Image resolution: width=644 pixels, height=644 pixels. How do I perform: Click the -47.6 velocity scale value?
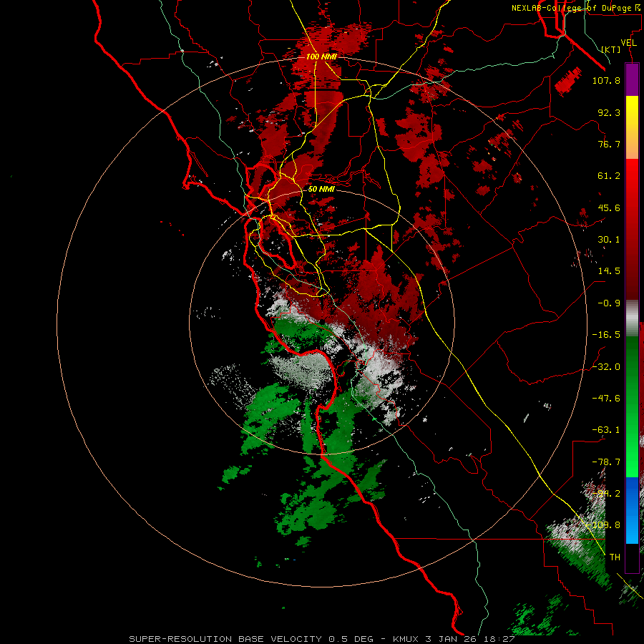point(606,398)
